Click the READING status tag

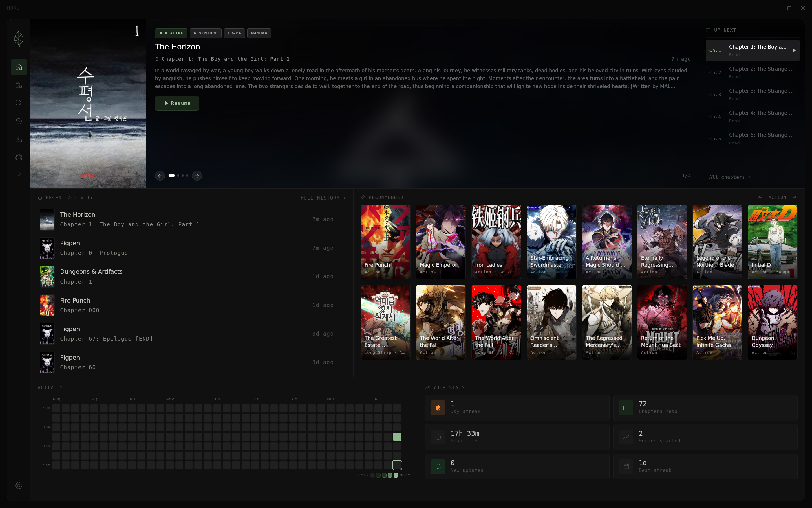click(171, 33)
